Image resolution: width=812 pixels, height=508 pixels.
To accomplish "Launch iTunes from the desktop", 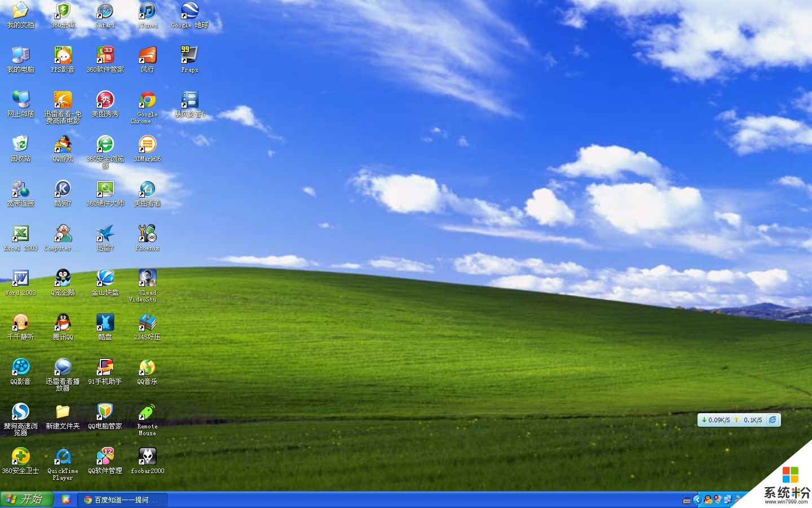I will pyautogui.click(x=147, y=11).
